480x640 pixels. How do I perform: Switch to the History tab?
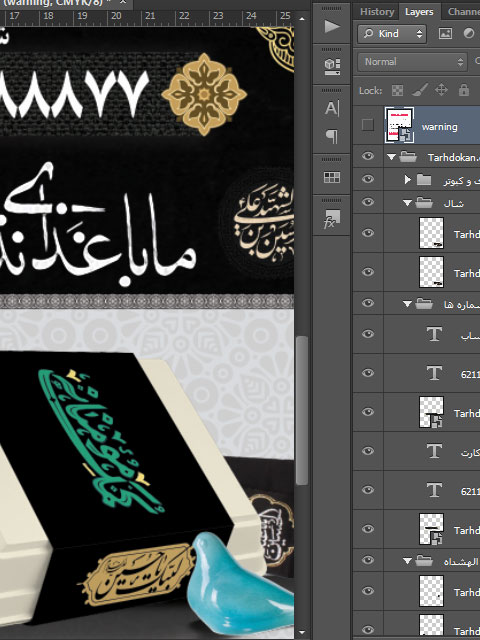pos(377,12)
